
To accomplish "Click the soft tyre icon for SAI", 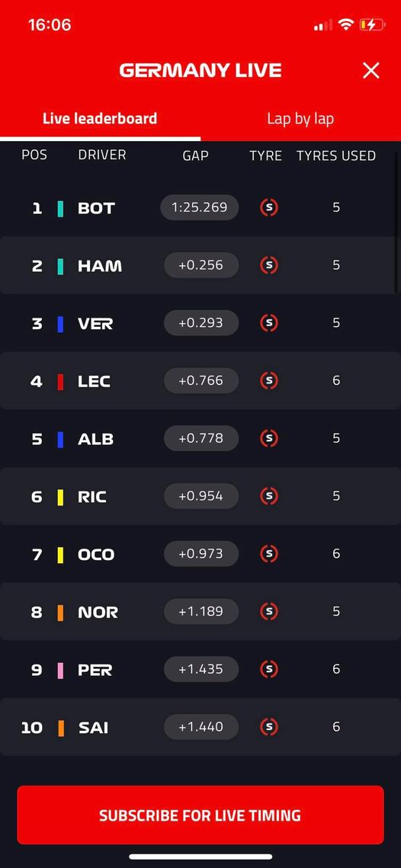I will pyautogui.click(x=269, y=726).
